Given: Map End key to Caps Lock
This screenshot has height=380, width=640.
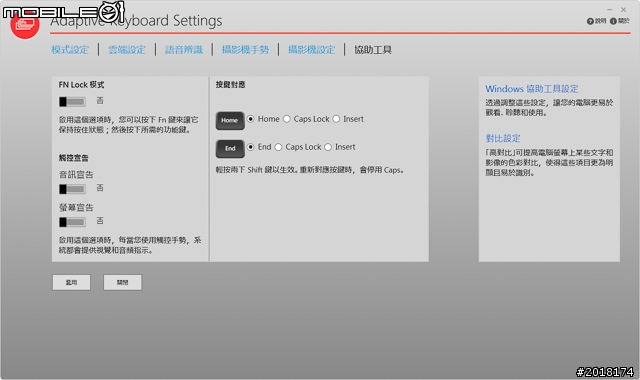Looking at the screenshot, I should 278,147.
